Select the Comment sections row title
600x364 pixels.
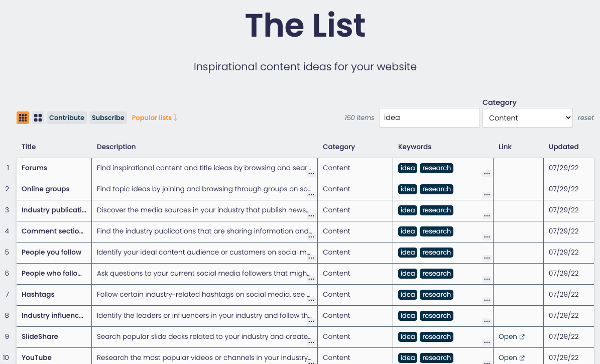coord(52,231)
